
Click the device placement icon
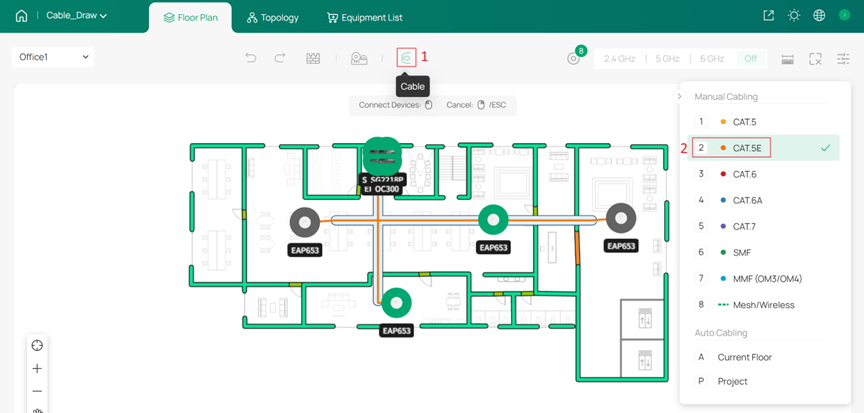359,58
